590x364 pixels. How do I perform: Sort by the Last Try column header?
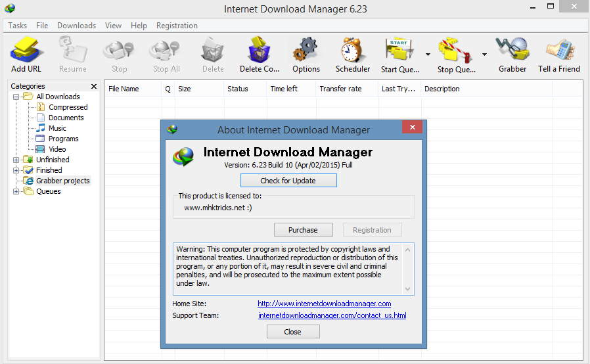point(399,89)
